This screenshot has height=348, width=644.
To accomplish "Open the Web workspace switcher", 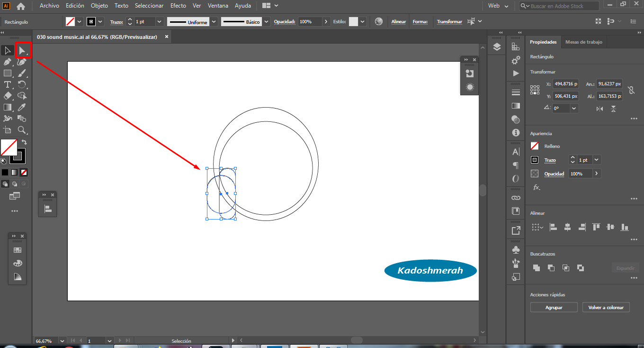I will (x=498, y=6).
